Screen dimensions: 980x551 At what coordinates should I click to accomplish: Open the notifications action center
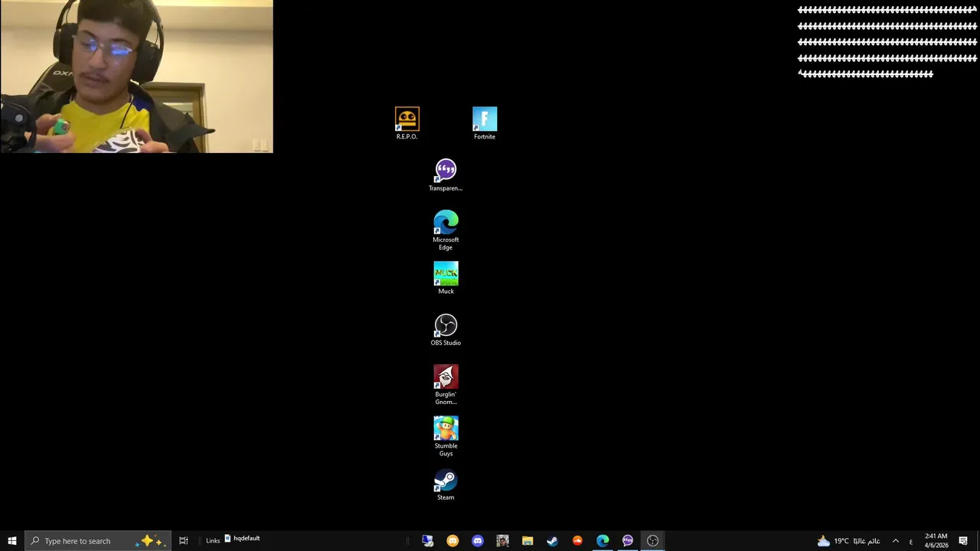[x=963, y=541]
